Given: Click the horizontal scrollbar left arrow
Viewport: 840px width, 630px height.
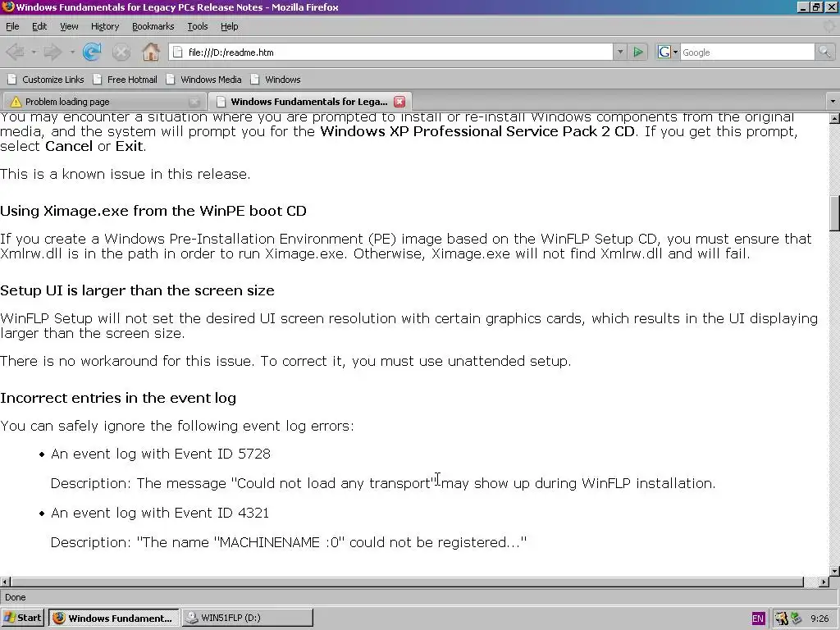Looking at the screenshot, I should [5, 582].
